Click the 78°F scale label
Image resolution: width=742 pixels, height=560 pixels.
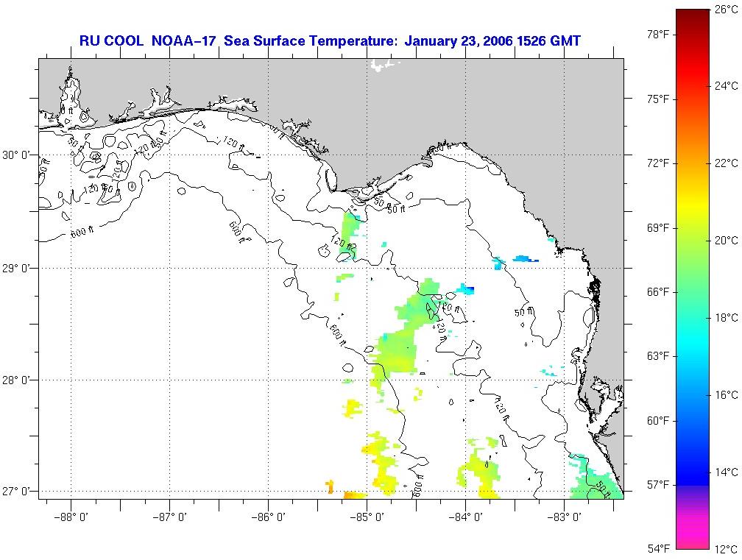click(x=658, y=35)
